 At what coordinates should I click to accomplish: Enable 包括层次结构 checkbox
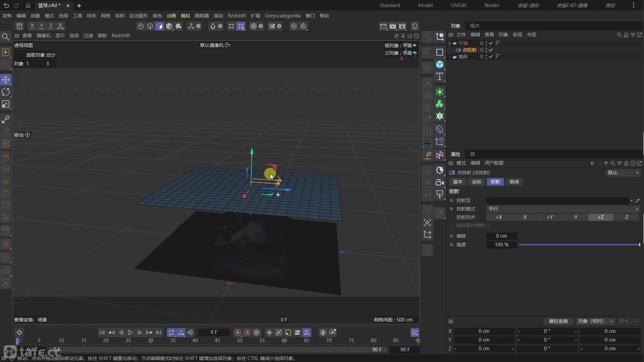coord(488,226)
